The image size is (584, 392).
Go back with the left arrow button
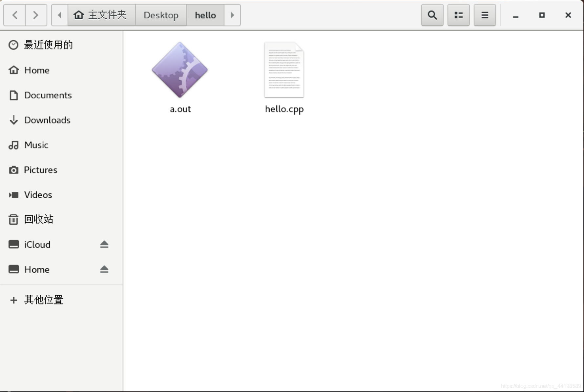pos(14,15)
